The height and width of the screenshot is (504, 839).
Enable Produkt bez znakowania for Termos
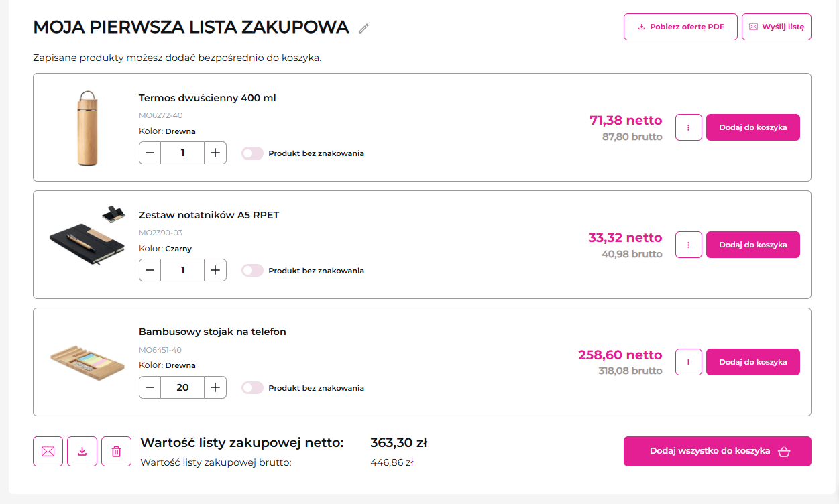tap(252, 153)
